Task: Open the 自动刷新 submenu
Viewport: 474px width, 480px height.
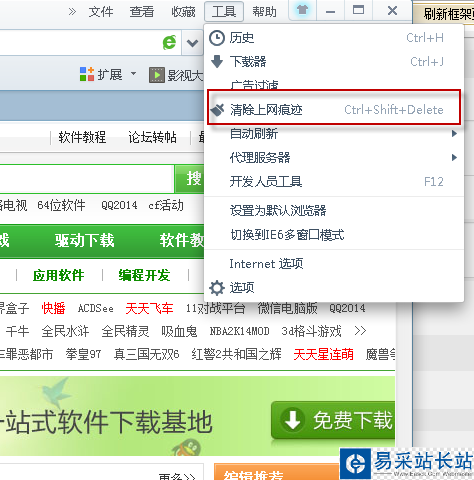Action: click(334, 134)
